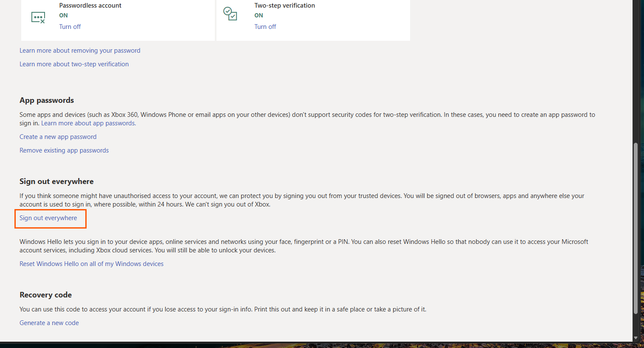Turn off Two-step verification

pos(265,26)
